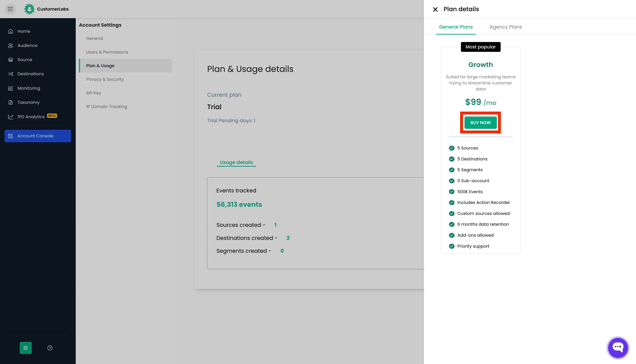Click the Destinations created value 2

coord(288,238)
